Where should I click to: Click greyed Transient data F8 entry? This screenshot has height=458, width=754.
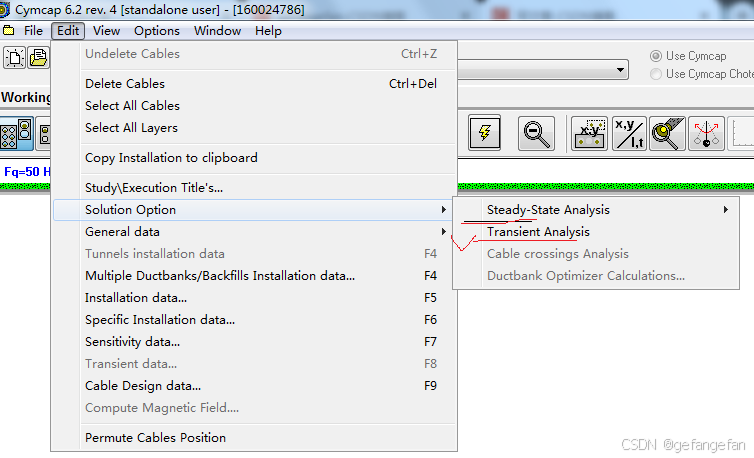coord(255,364)
